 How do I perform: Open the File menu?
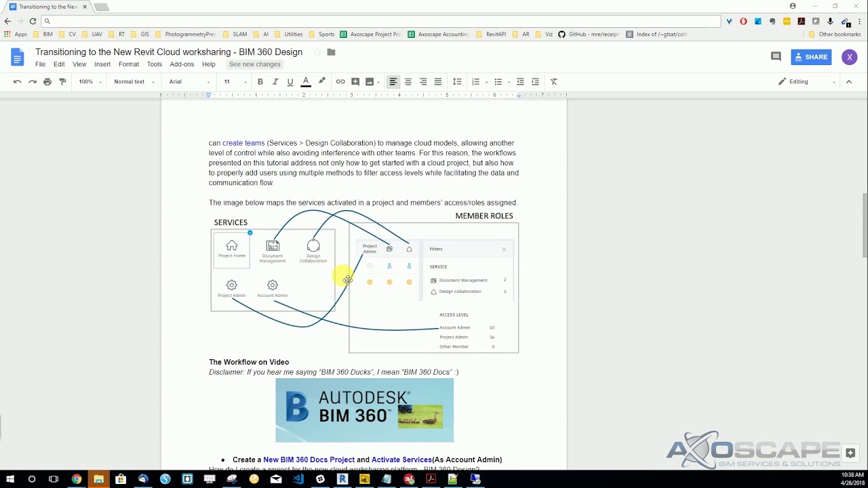click(x=40, y=64)
